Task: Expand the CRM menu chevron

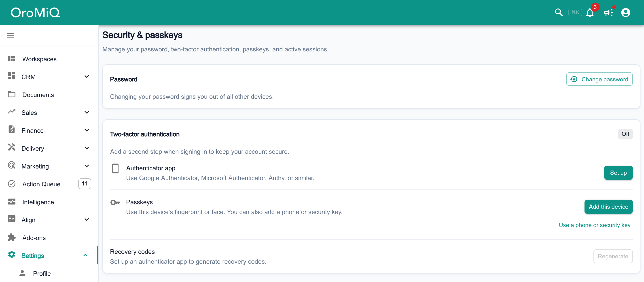Action: tap(87, 76)
